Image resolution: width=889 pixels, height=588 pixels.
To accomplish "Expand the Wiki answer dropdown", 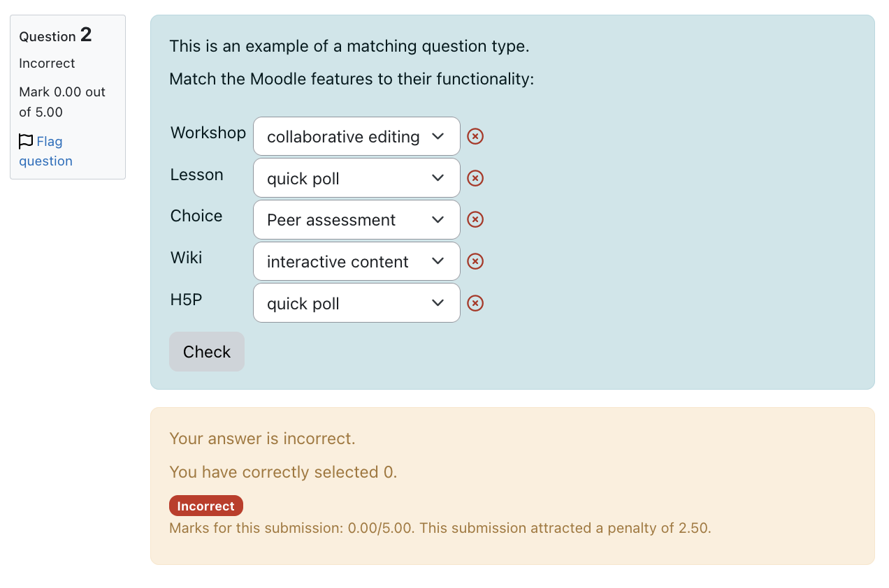I will [356, 261].
